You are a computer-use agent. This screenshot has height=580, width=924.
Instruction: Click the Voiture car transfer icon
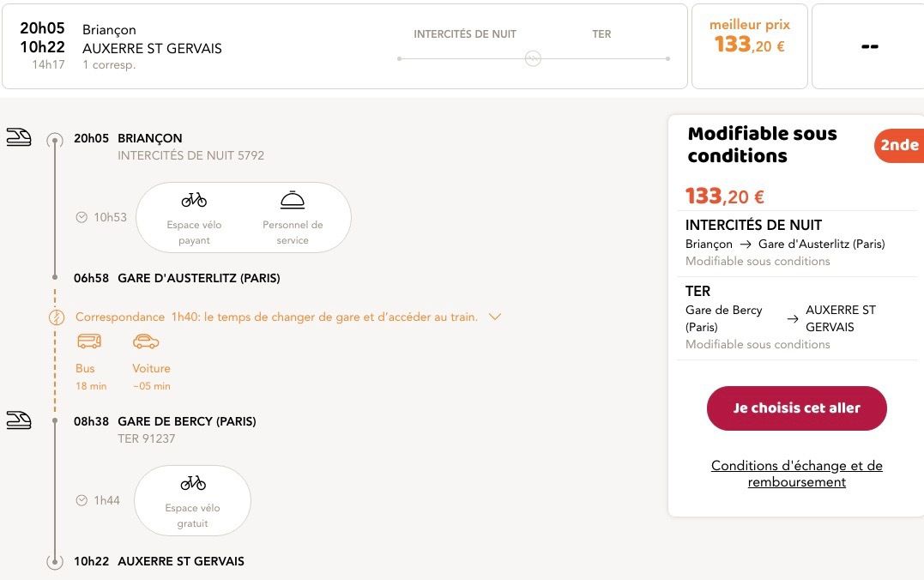point(146,341)
